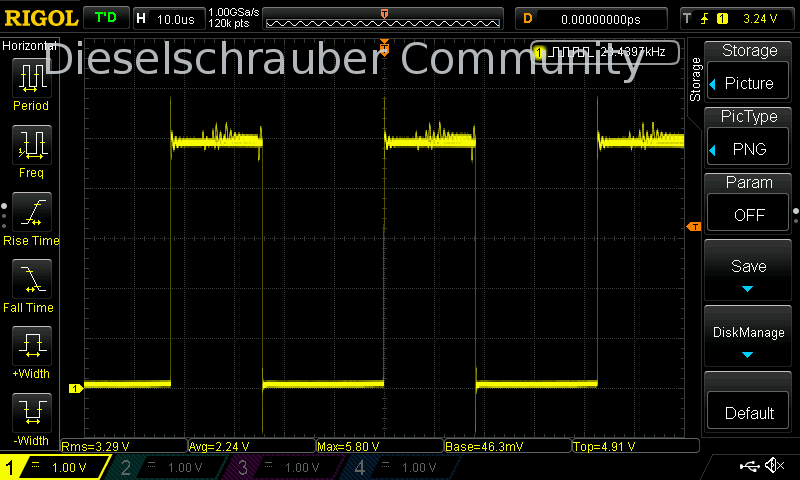Viewport: 800px width, 480px height.
Task: Select the Fall Time measurement icon
Action: pyautogui.click(x=32, y=279)
